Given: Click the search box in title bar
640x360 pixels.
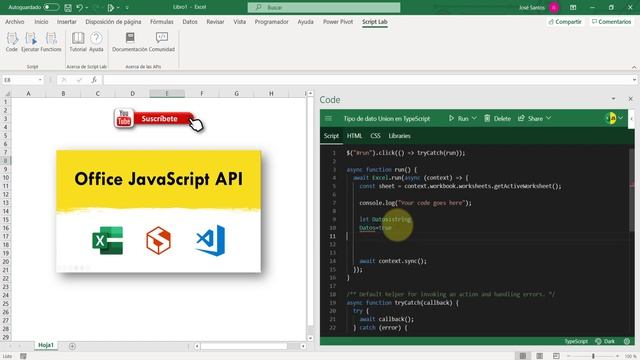Looking at the screenshot, I should click(324, 7).
